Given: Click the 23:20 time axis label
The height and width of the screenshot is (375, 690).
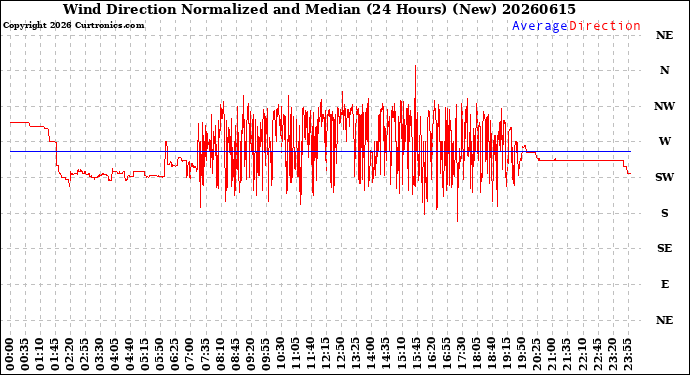Looking at the screenshot, I should [612, 355].
